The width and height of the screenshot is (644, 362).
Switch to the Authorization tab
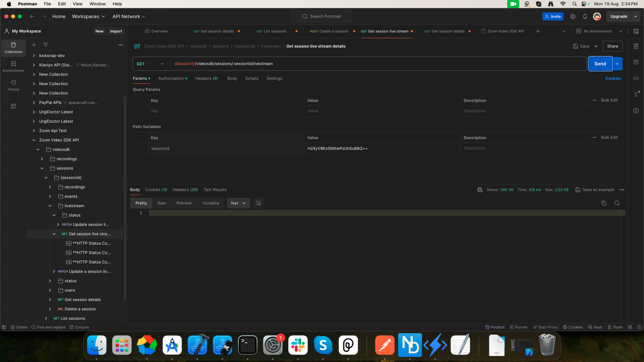coord(171,78)
